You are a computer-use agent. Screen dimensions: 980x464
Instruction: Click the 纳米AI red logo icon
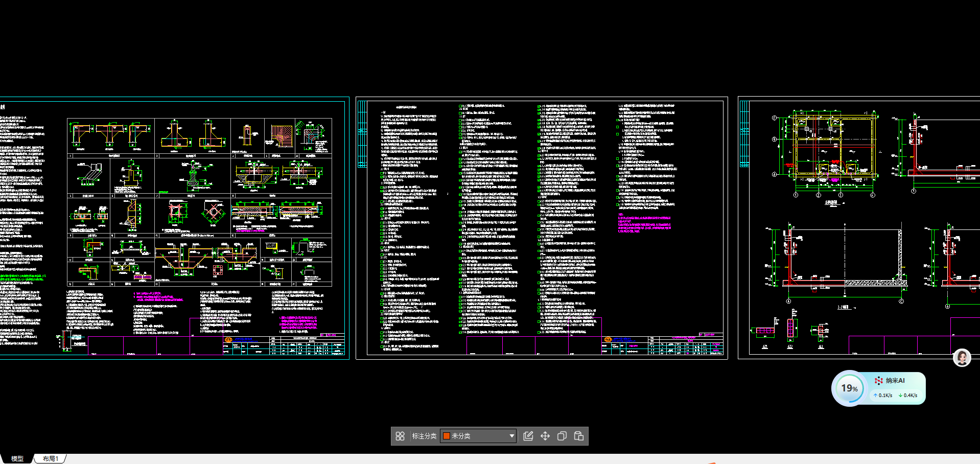879,381
